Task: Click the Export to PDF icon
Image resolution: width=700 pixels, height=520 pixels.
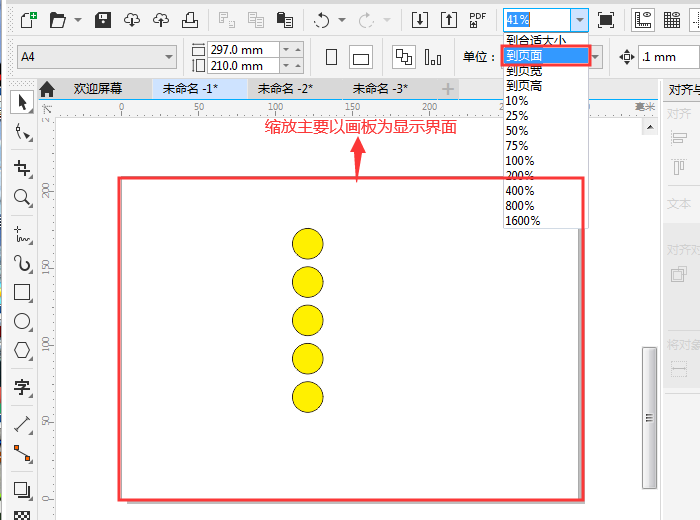Action: pos(478,20)
